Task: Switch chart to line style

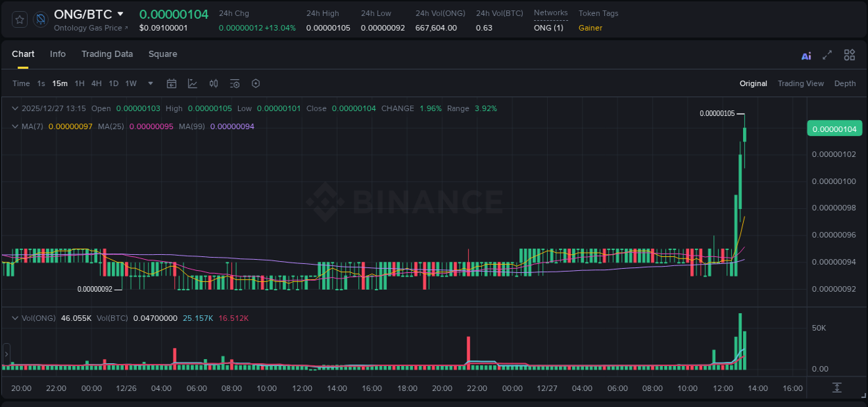Action: click(193, 83)
